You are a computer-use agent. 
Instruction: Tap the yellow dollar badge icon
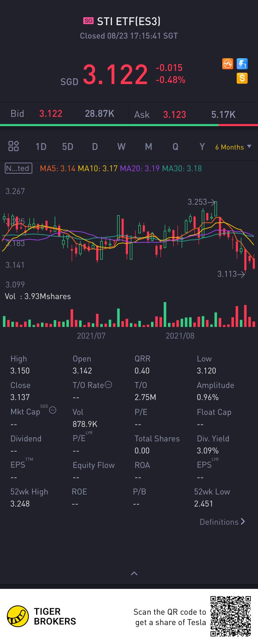(242, 78)
